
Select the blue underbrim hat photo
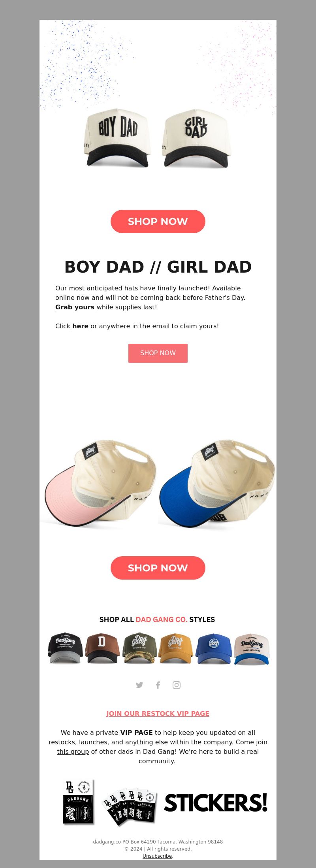coord(217,485)
